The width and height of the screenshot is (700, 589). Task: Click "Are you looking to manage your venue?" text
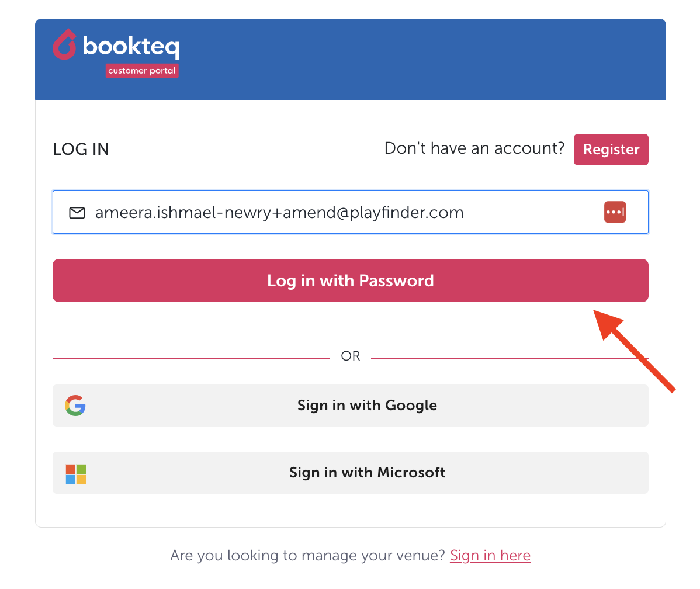[307, 555]
